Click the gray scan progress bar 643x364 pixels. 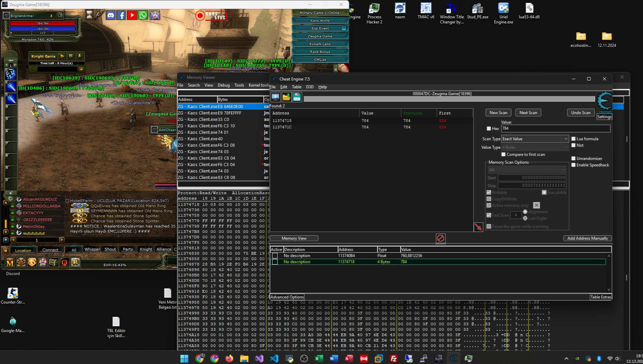click(449, 99)
